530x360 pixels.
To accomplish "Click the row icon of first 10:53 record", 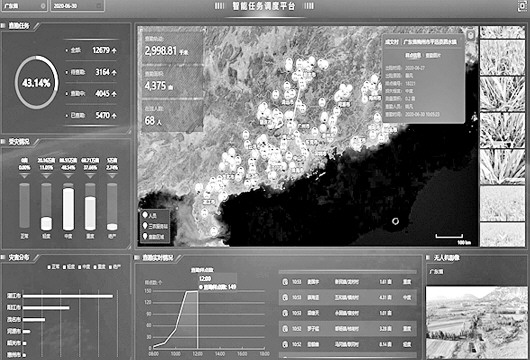I will pos(285,282).
